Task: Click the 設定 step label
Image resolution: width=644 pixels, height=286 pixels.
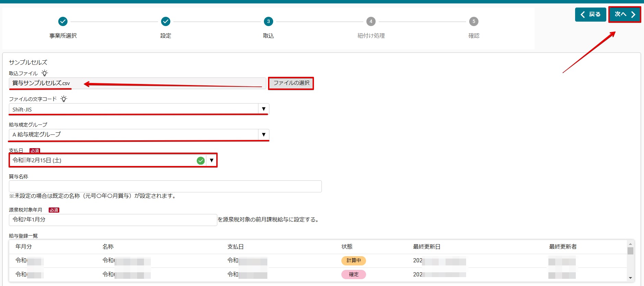Action: 166,36
